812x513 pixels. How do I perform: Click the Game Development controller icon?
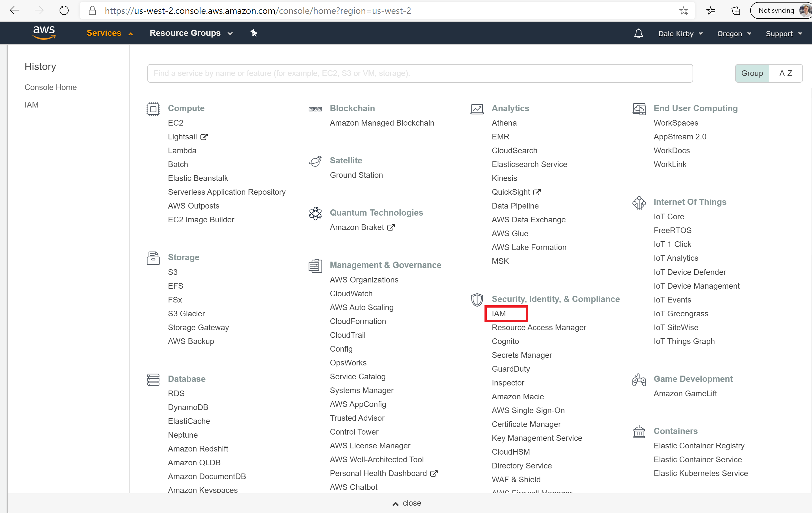(639, 380)
